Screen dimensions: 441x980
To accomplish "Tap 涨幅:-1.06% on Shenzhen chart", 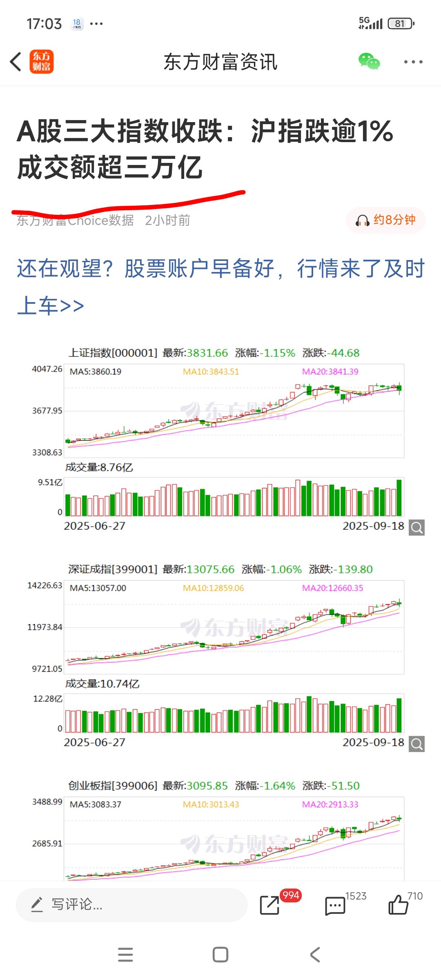I will coord(272,569).
